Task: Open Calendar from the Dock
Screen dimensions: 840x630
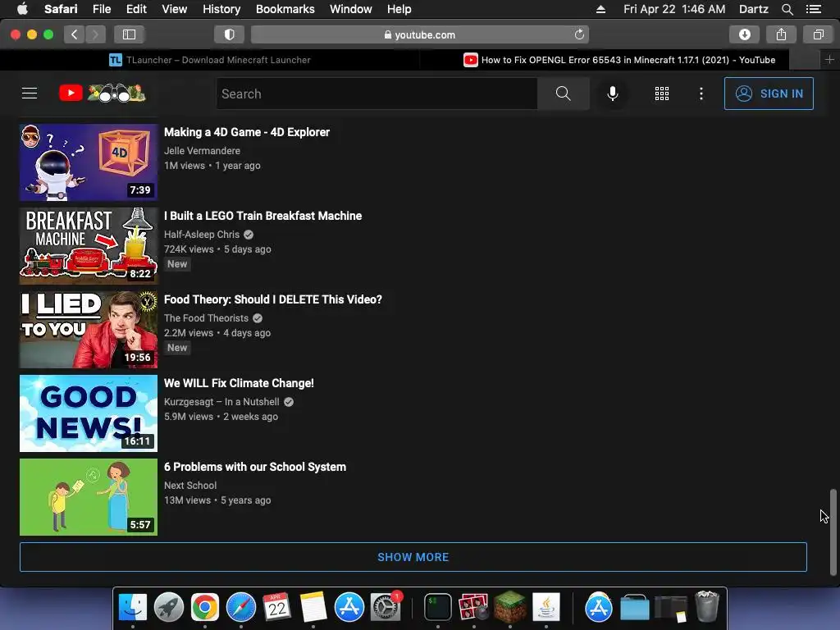Action: [x=277, y=607]
